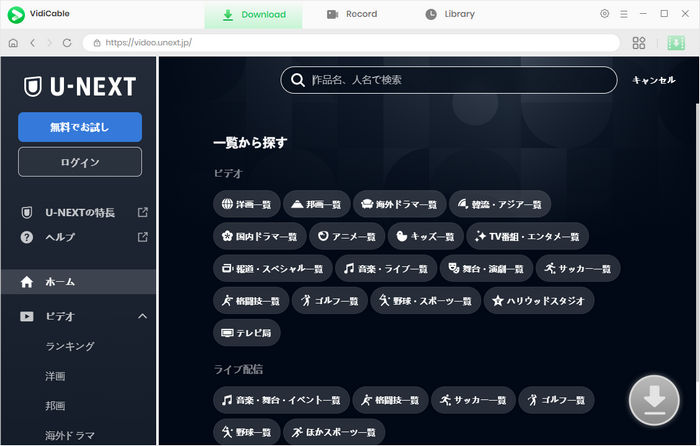
Task: Open 格闘技一覧 chip under ビデオ
Action: 251,301
